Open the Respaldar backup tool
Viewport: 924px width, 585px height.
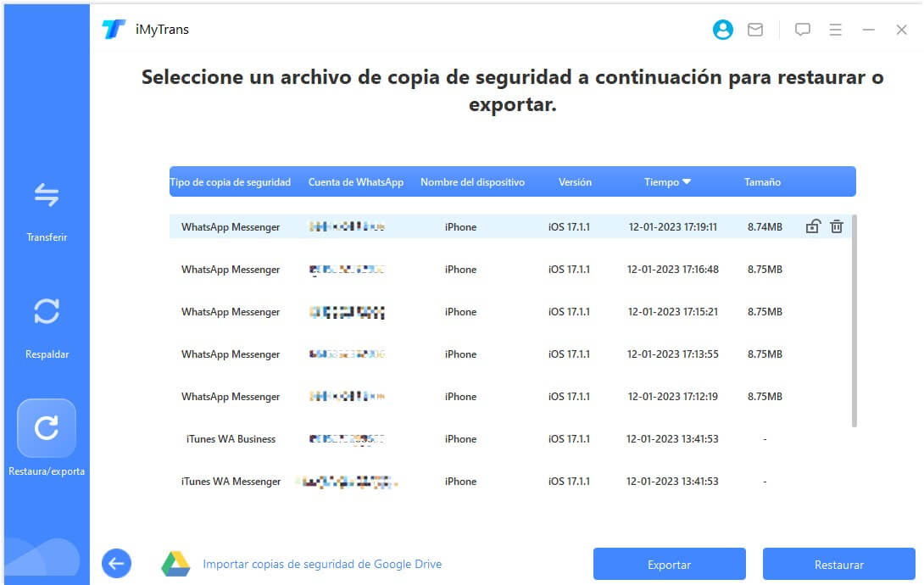(47, 326)
